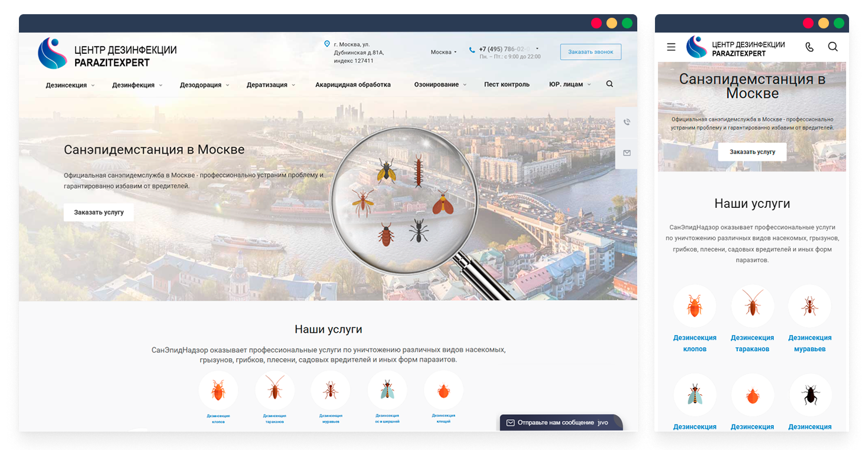This screenshot has width=868, height=450.
Task: Click the address text г. Москва, ул. Дубнинская
Action: (358, 52)
